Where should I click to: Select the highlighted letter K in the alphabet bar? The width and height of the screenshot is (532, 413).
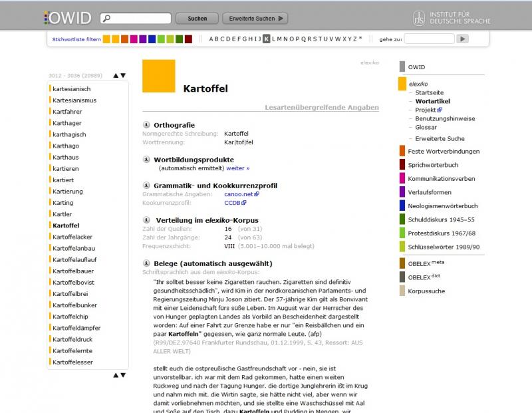tap(267, 39)
